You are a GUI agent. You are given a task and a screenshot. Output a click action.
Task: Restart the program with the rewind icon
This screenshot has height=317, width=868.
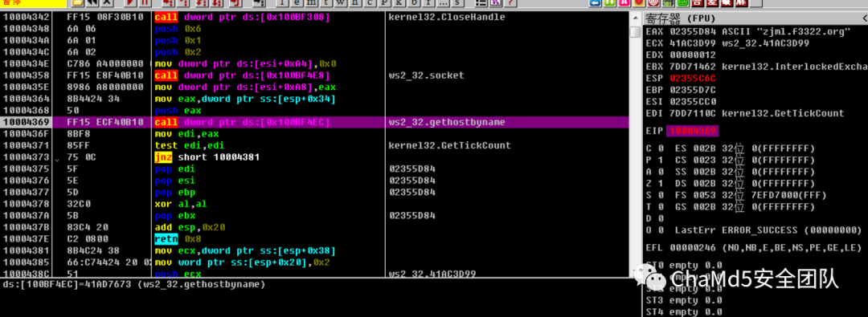click(92, 2)
